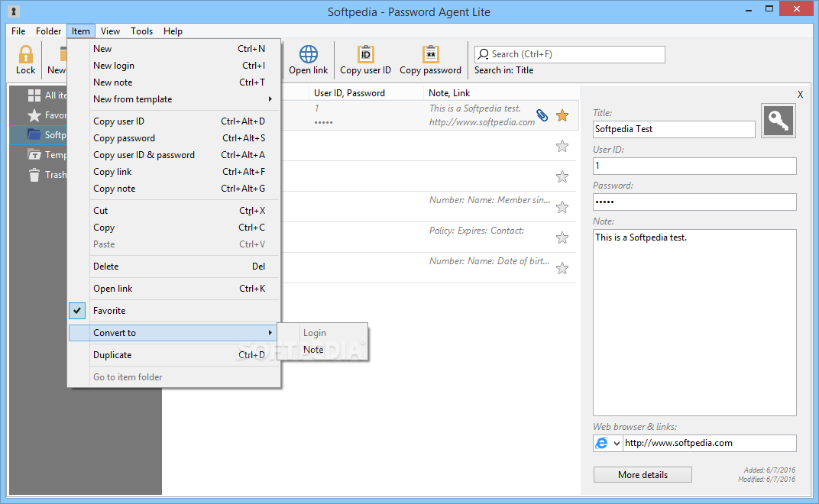Select Templates icon in sidebar
This screenshot has width=819, height=504.
click(34, 154)
